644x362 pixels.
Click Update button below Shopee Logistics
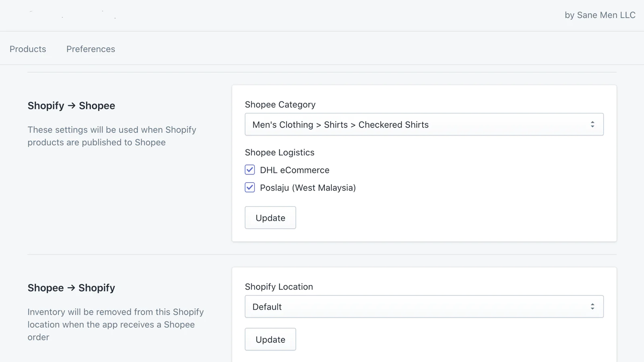point(270,218)
